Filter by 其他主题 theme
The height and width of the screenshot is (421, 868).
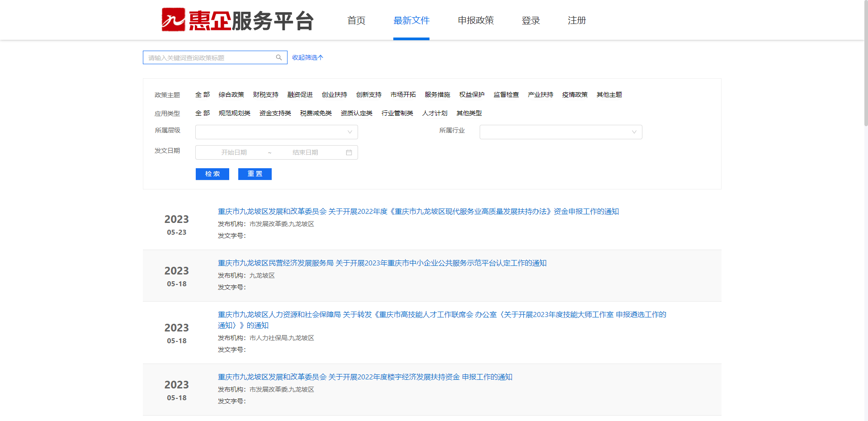(609, 95)
